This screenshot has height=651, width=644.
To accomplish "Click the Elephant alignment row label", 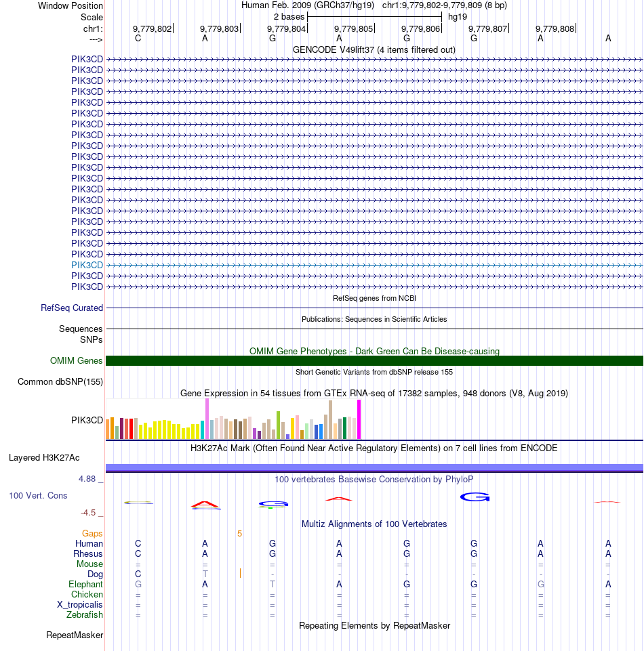I will click(x=85, y=585).
